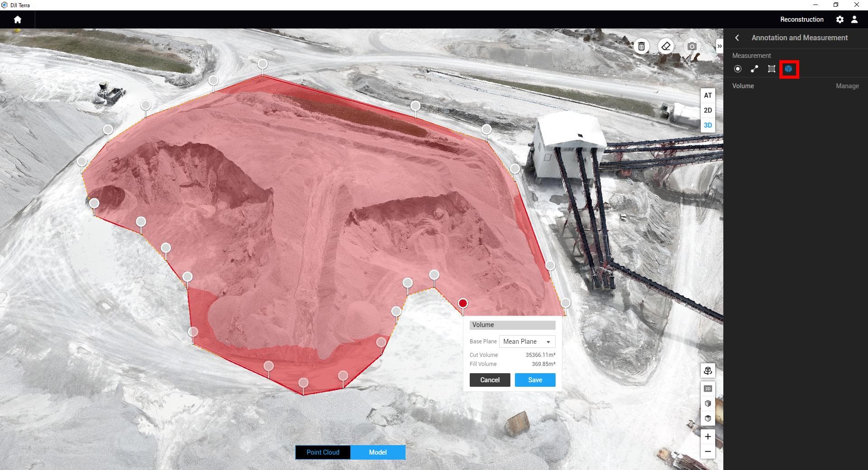Select the volume measurement tool
Viewport: 868px width, 470px height.
pos(788,69)
